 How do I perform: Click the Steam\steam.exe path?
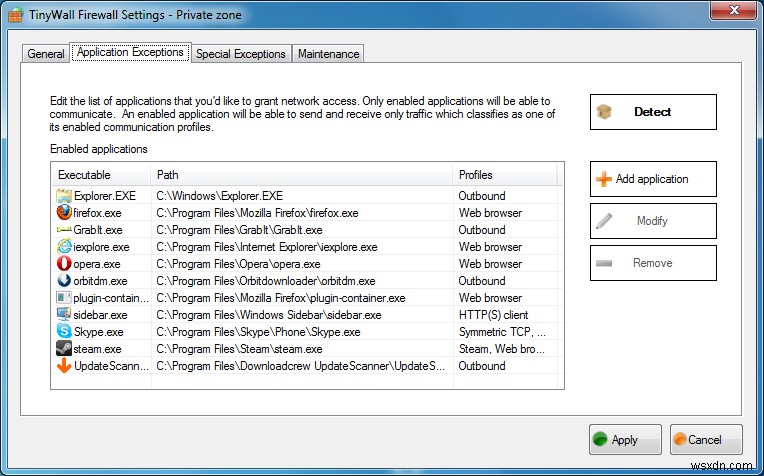click(x=239, y=349)
